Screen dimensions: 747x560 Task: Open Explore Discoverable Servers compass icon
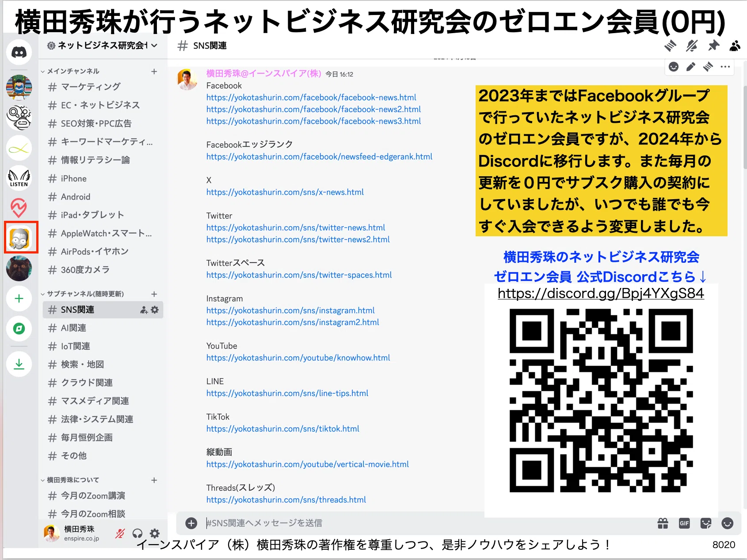tap(19, 328)
